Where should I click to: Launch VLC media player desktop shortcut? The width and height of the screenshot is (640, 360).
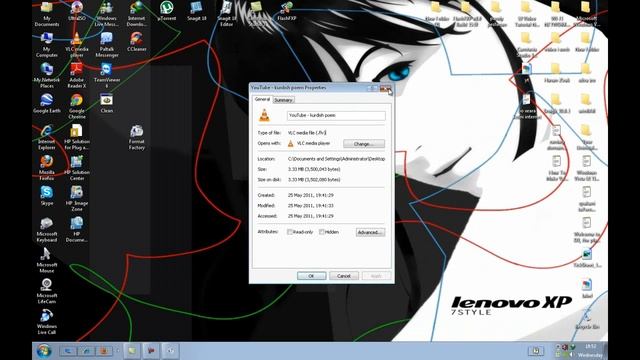[77, 45]
